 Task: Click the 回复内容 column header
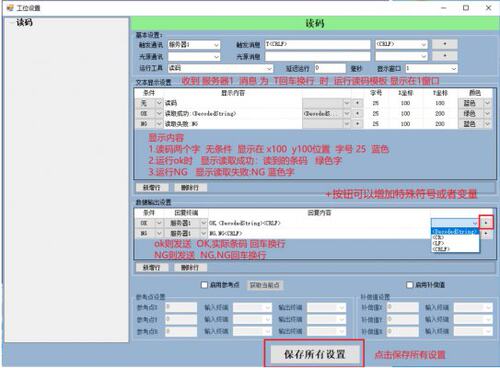tap(319, 213)
